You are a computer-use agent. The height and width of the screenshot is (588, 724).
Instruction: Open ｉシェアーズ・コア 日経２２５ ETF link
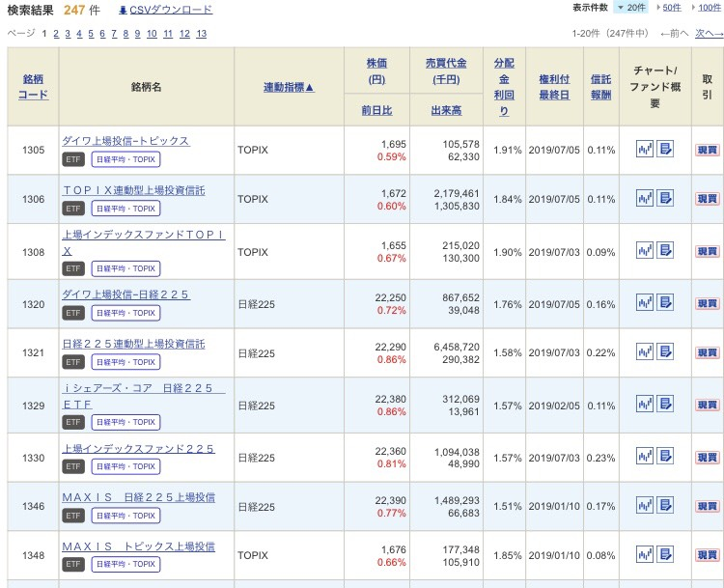point(144,396)
